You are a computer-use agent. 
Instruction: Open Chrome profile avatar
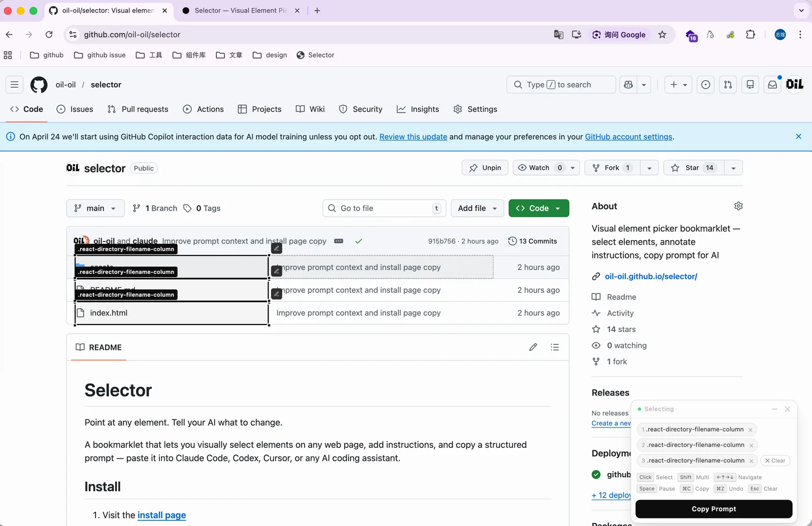tap(780, 35)
